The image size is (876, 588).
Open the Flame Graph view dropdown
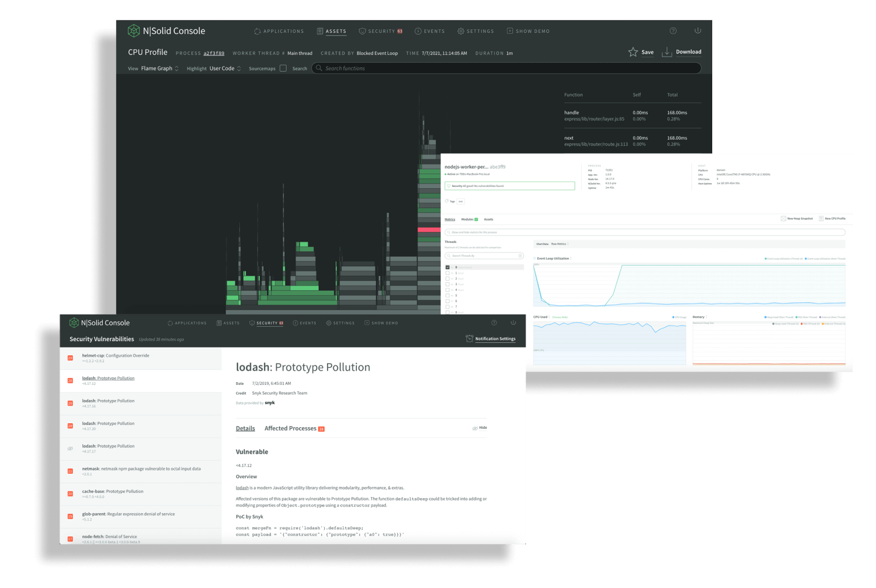pos(160,68)
